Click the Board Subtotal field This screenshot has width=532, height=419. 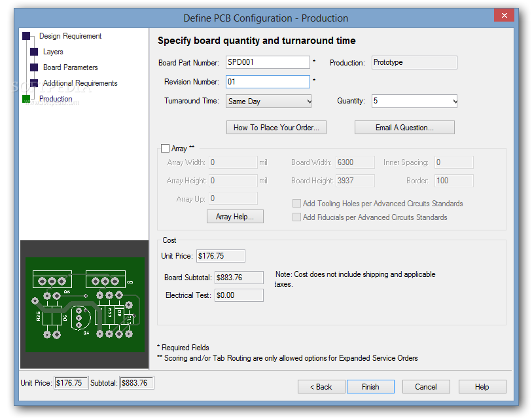[x=239, y=278]
